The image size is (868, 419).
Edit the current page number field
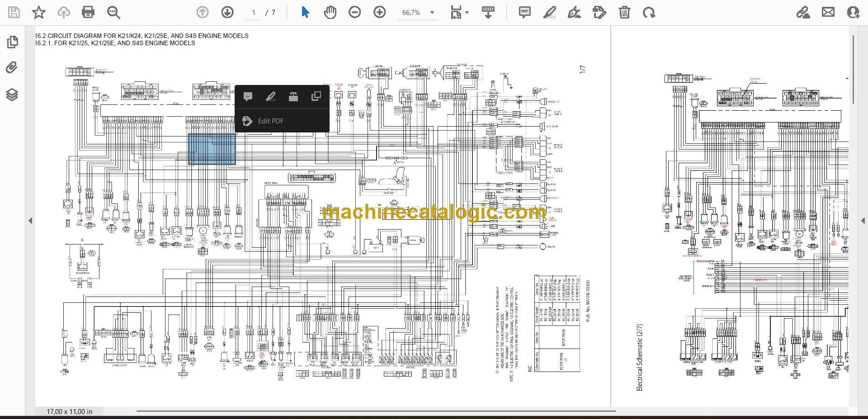(254, 13)
